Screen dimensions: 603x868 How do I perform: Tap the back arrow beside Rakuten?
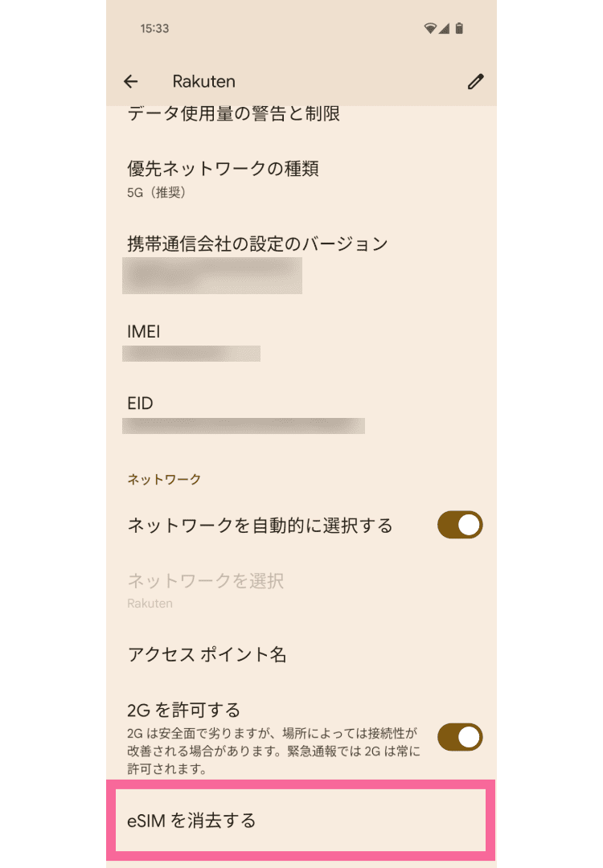[131, 81]
